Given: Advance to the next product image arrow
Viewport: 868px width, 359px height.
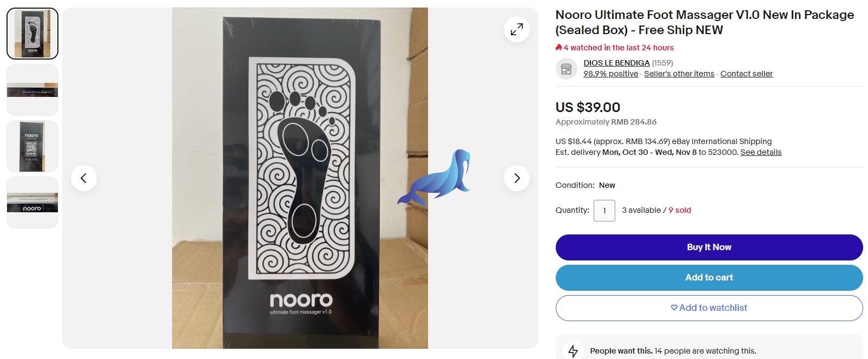Looking at the screenshot, I should (x=516, y=178).
